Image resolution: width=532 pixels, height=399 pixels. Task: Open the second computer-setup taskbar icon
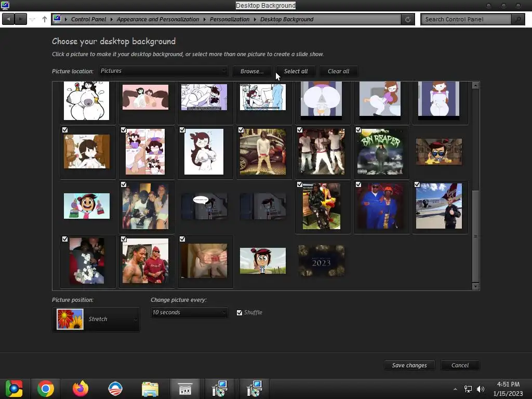(x=255, y=389)
